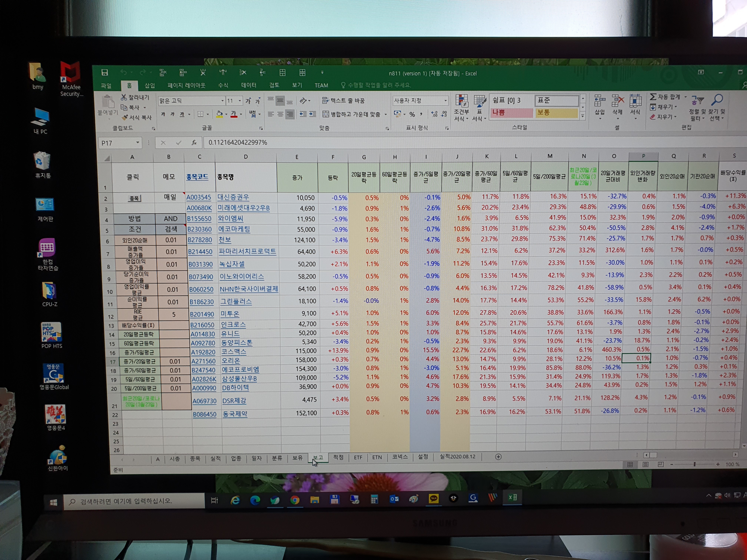Viewport: 747px width, 560px height.
Task: Open the 맑은 고딕 font name dropdown
Action: click(223, 101)
